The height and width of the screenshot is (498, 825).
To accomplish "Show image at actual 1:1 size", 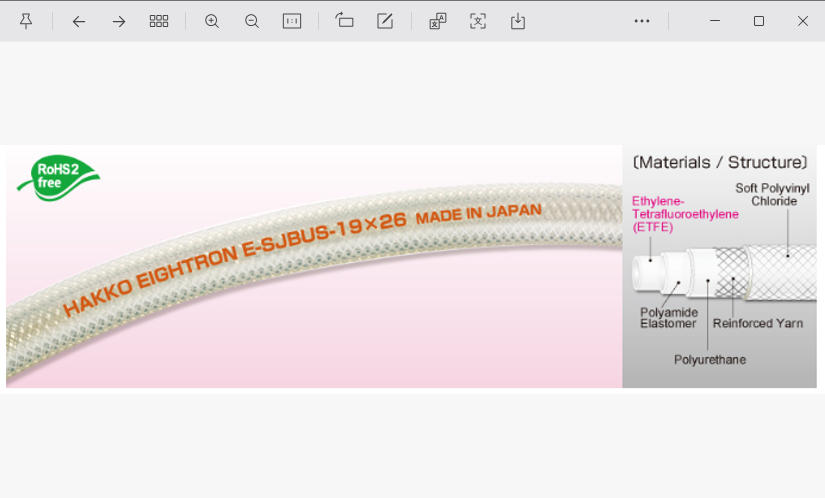I will click(292, 21).
